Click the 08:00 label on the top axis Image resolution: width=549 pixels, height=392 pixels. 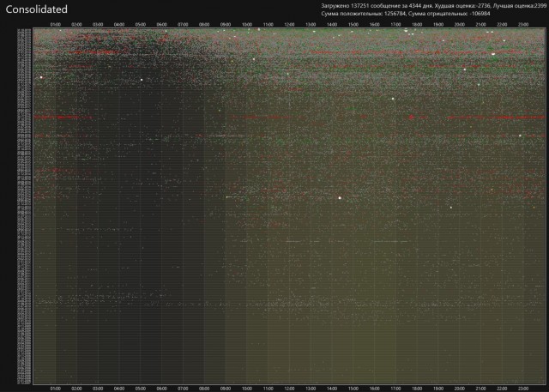click(x=204, y=25)
